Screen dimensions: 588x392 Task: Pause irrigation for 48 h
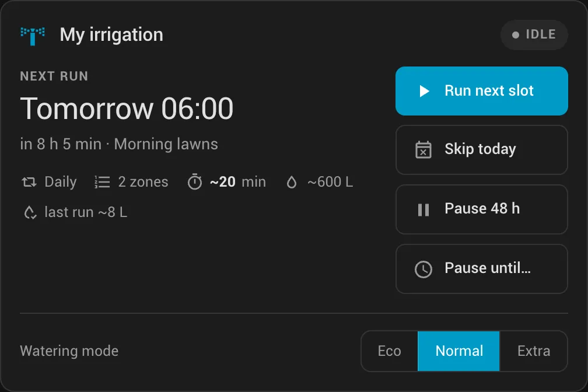[x=481, y=209]
